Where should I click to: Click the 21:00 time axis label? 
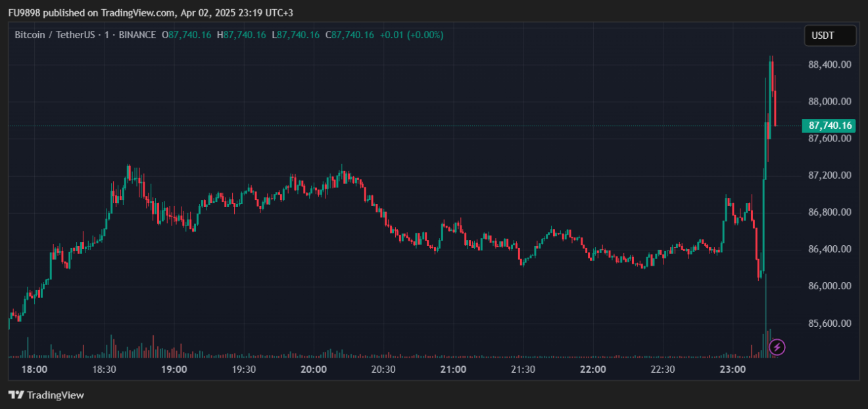[x=453, y=370]
